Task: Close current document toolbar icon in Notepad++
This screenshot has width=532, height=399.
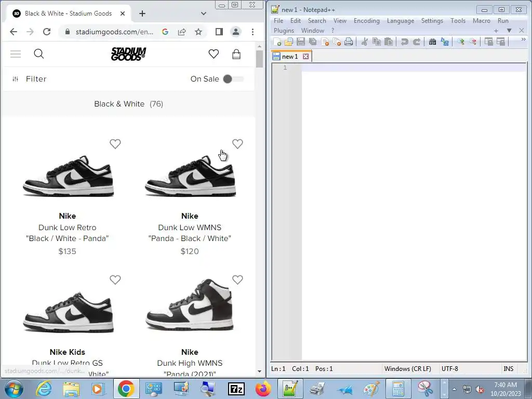Action: point(325,42)
